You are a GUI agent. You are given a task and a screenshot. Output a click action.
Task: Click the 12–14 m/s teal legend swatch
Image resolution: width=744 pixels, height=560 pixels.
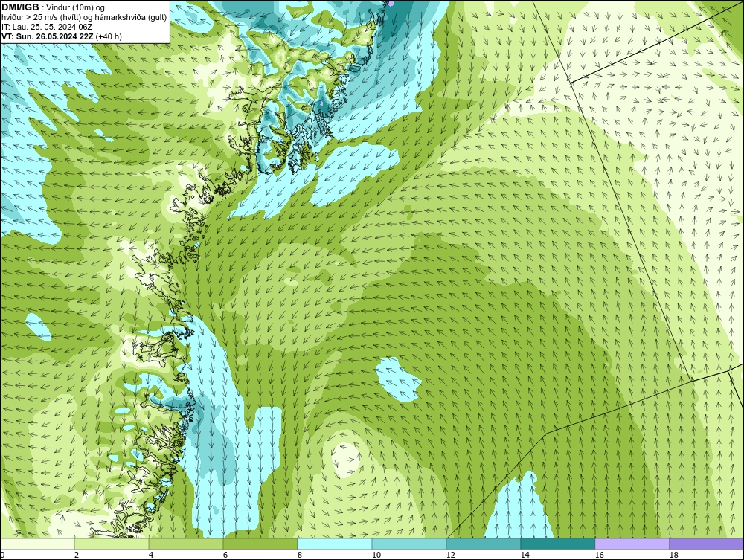tap(484, 544)
